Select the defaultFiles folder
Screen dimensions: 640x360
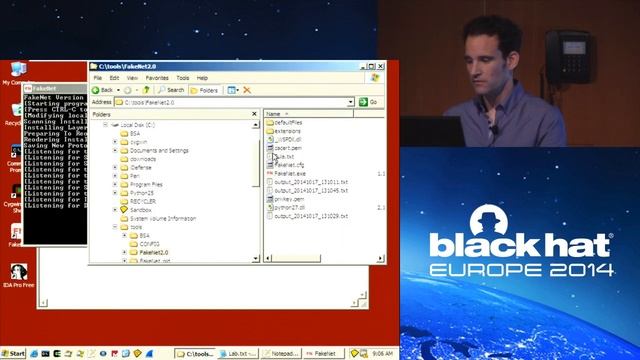point(284,122)
